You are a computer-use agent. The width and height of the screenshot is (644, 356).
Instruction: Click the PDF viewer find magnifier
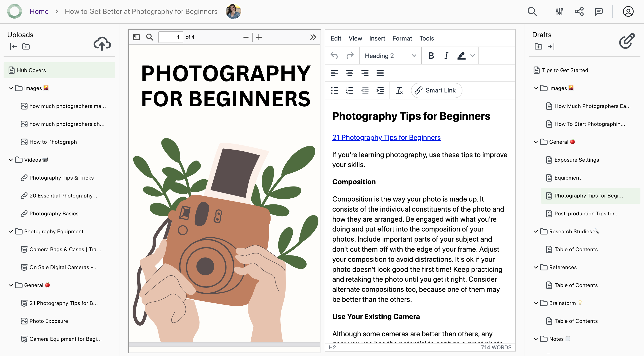click(150, 37)
